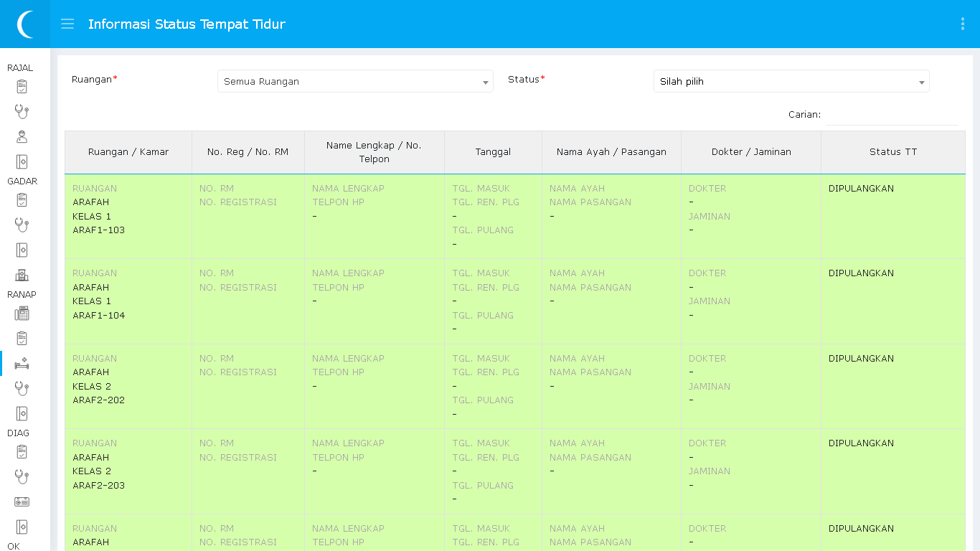Sort by Name Lengkap / No. Telpon column
This screenshot has width=980, height=551.
[374, 152]
